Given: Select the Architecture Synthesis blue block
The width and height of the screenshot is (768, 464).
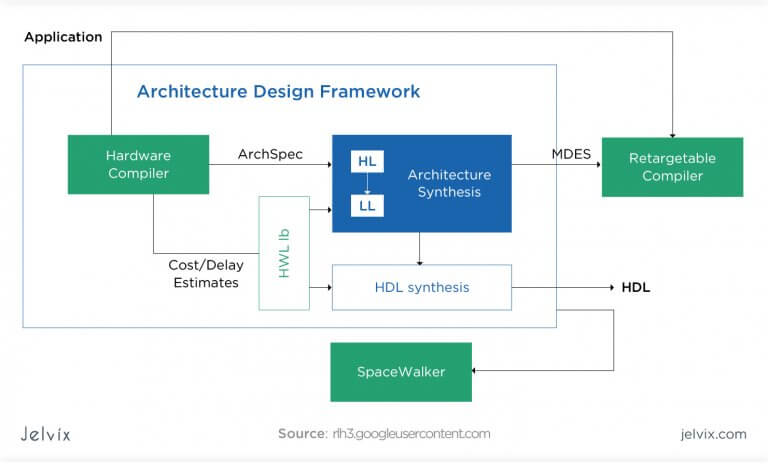Looking at the screenshot, I should pos(422,183).
